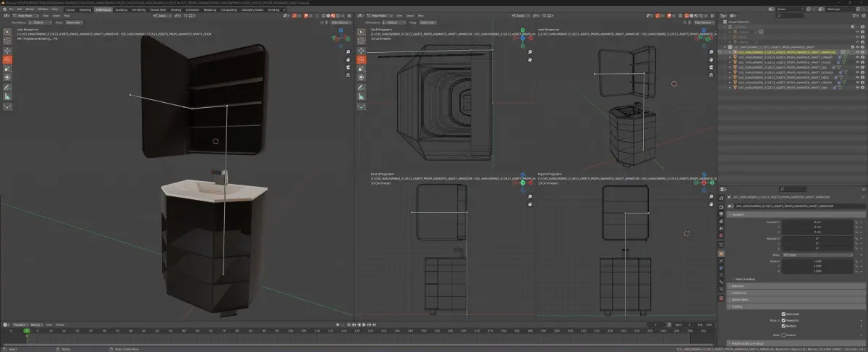868x352 pixels.
Task: Toggle VANITY_ARMATURE eye visibility in outliner
Action: [857, 52]
